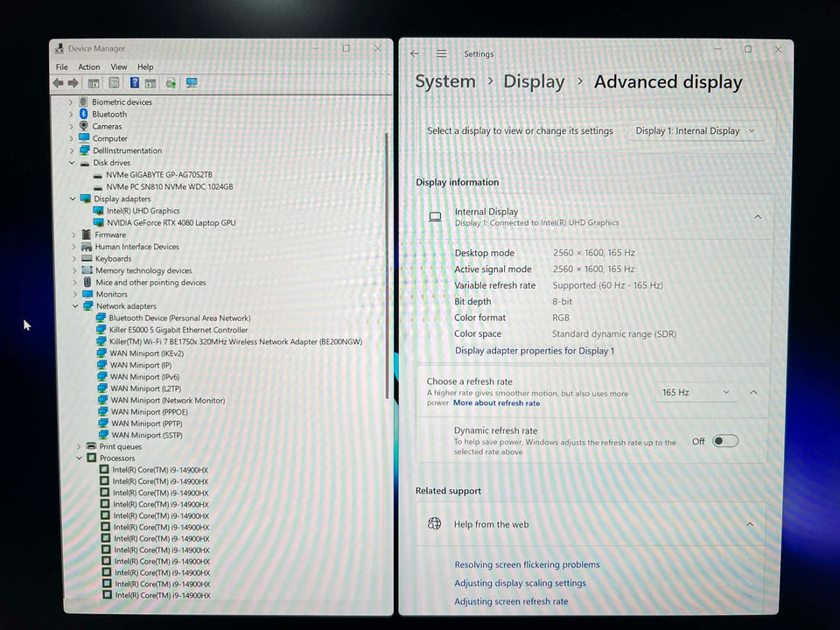Image resolution: width=840 pixels, height=630 pixels.
Task: Collapse the Display adapters tree node
Action: tap(73, 199)
